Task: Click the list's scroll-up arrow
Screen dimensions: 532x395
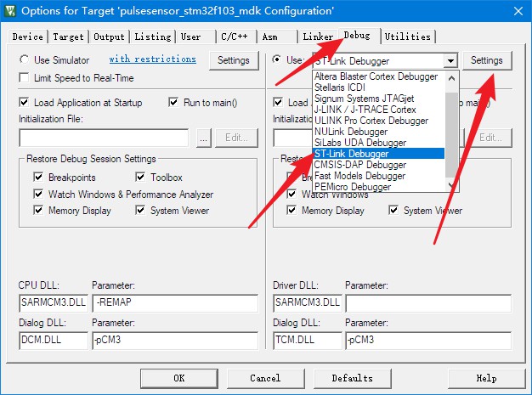Action: [451, 78]
